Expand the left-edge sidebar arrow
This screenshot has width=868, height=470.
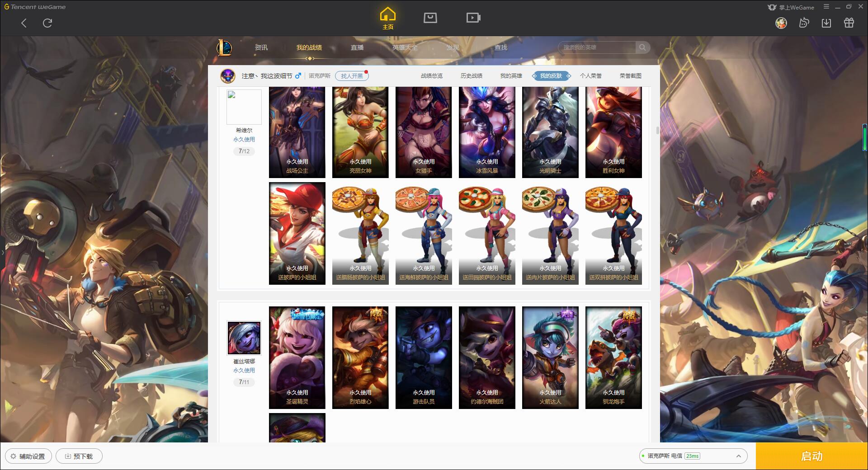(x=2, y=252)
